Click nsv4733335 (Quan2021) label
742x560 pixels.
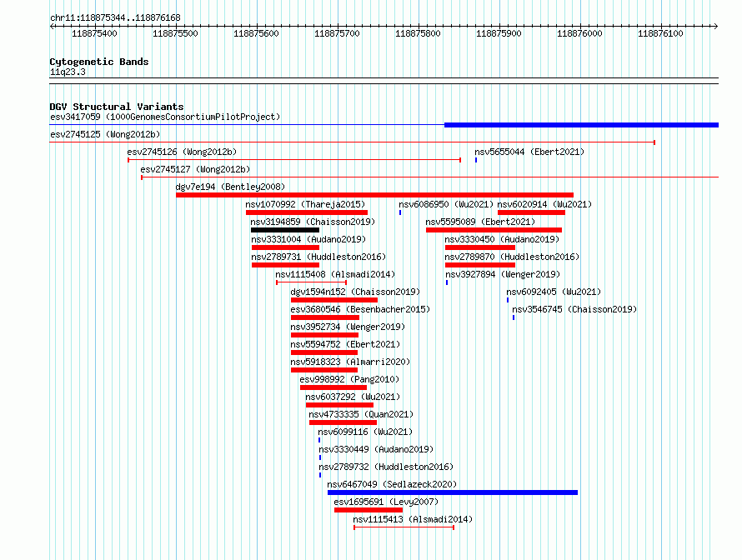click(361, 414)
